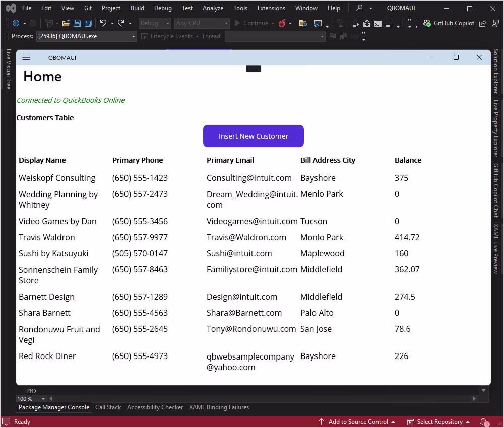504x428 pixels.
Task: Open the hamburger menu in QBOMAUI app
Action: [x=26, y=57]
